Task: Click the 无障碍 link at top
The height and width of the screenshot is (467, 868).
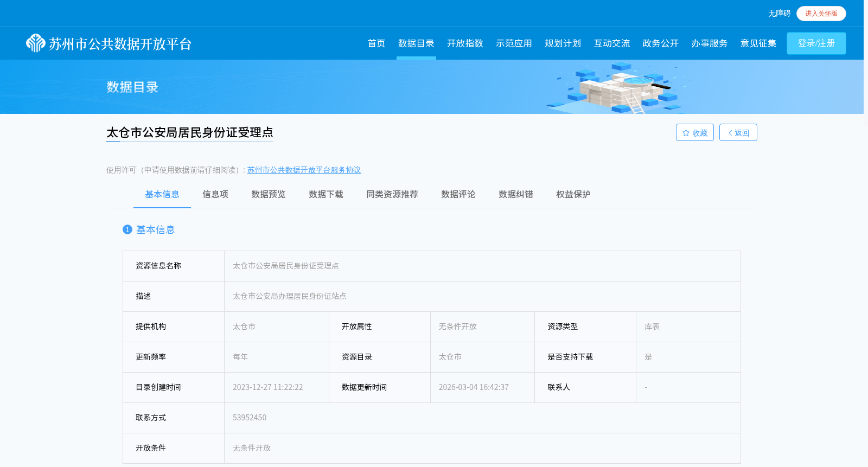Action: [779, 14]
